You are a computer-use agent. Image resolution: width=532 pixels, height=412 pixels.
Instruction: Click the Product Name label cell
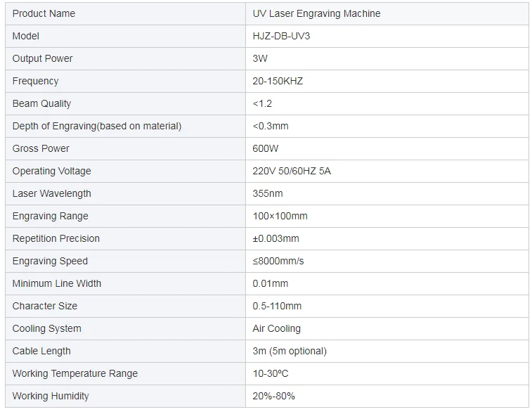tap(125, 13)
